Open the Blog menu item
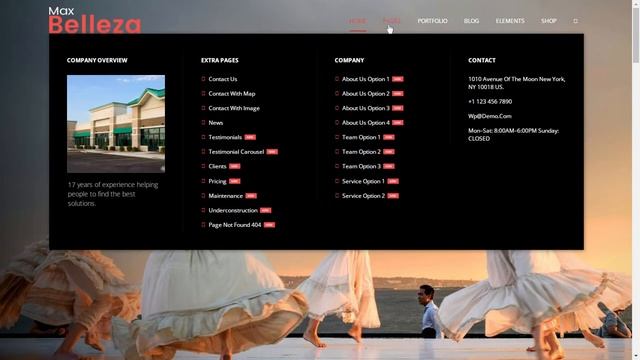 point(471,21)
